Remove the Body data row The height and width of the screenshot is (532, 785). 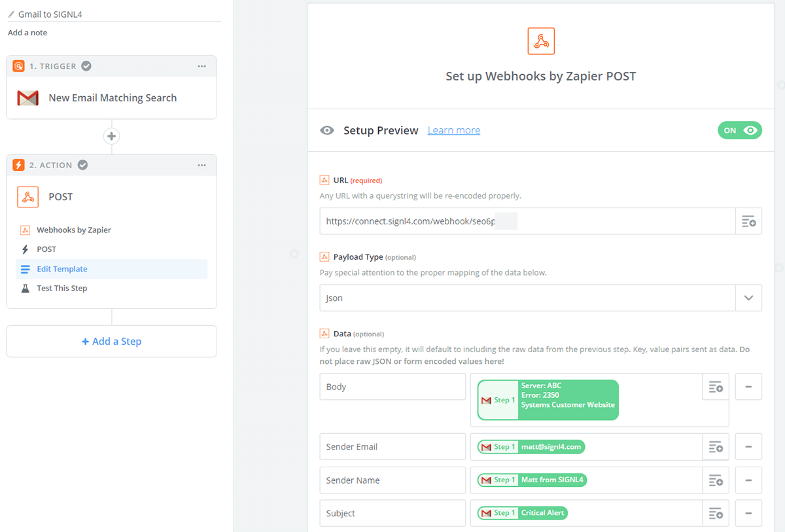tap(749, 387)
